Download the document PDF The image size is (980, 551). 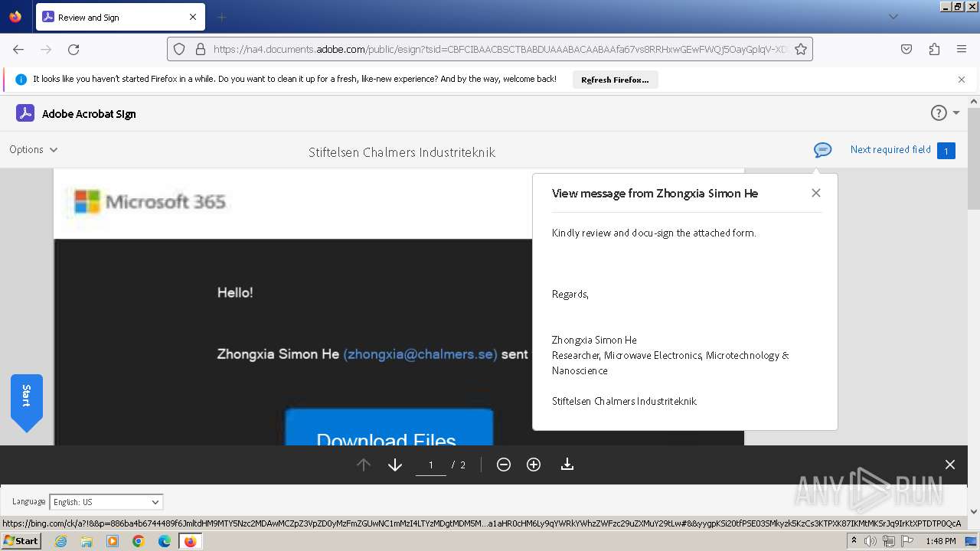click(567, 465)
